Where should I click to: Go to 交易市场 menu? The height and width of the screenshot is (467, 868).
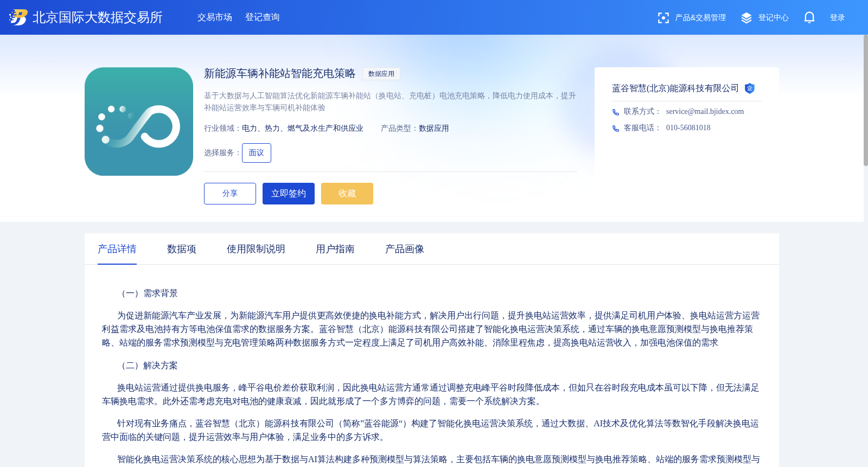(215, 17)
